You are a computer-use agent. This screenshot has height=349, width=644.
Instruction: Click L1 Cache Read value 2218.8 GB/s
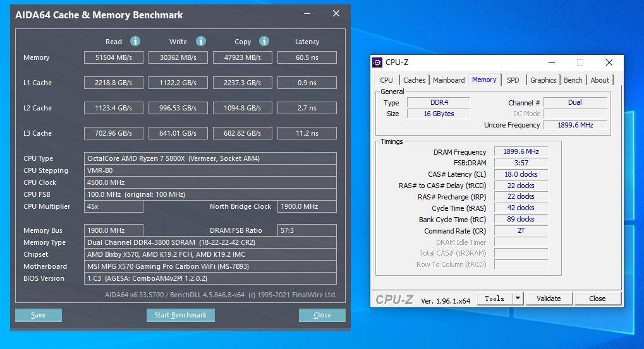(x=113, y=83)
